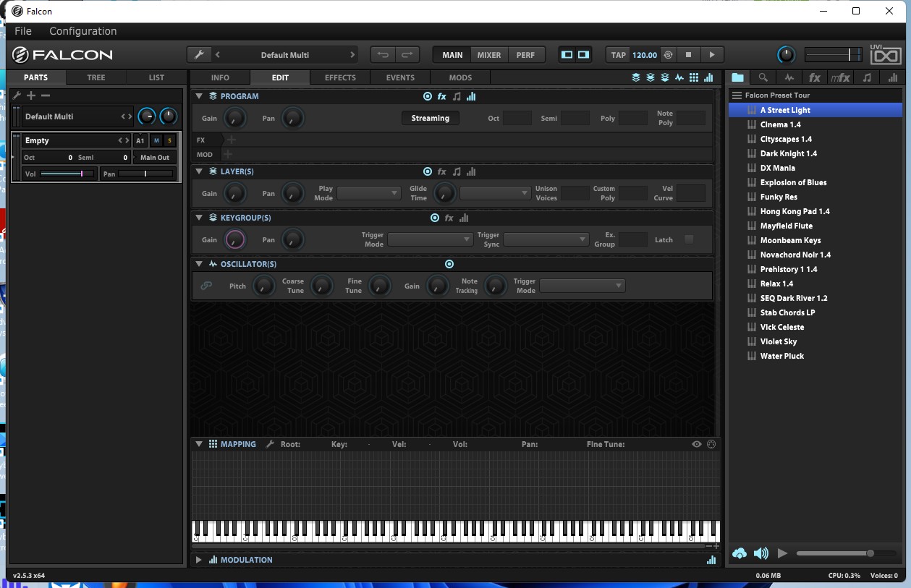Toggle the browser preview speaker icon
911x588 pixels.
point(760,553)
